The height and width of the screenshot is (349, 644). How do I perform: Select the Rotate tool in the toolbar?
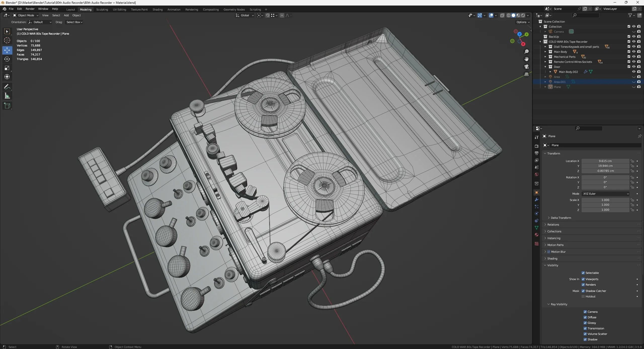pos(7,59)
